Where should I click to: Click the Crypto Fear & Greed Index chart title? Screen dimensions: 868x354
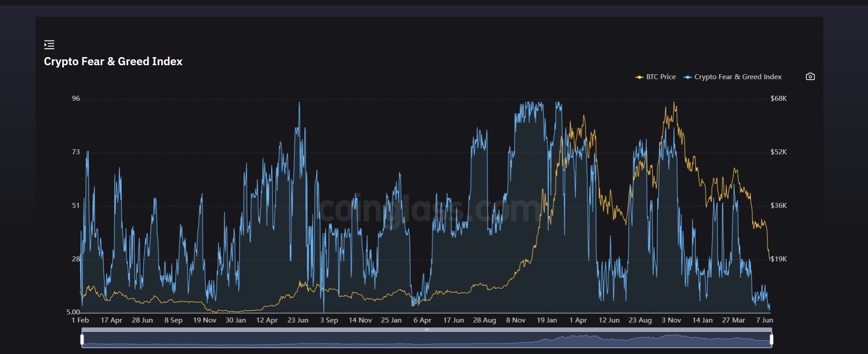point(113,62)
